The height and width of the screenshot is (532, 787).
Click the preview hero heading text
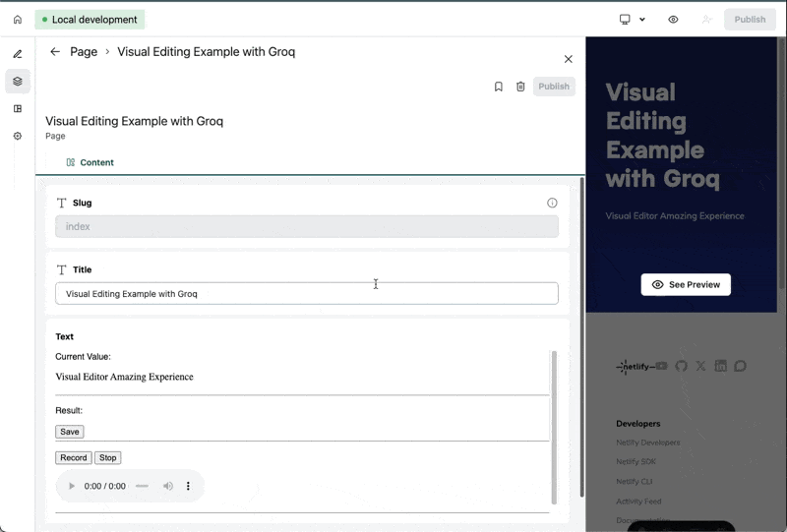coord(662,136)
